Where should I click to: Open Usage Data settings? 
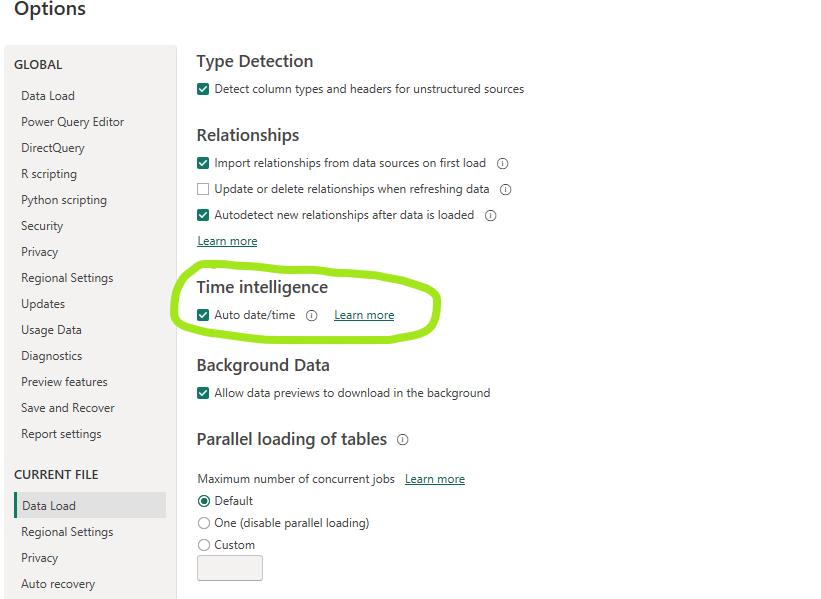tap(51, 330)
